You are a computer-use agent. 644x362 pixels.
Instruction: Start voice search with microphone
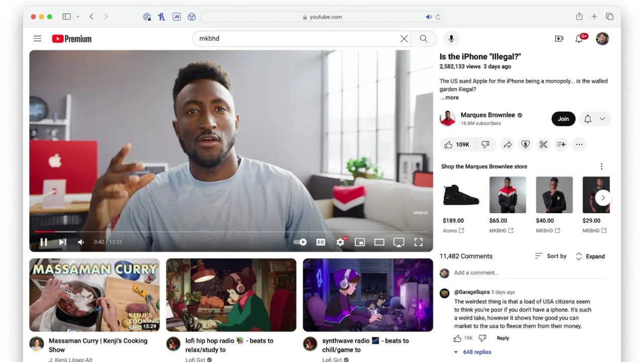click(x=451, y=39)
